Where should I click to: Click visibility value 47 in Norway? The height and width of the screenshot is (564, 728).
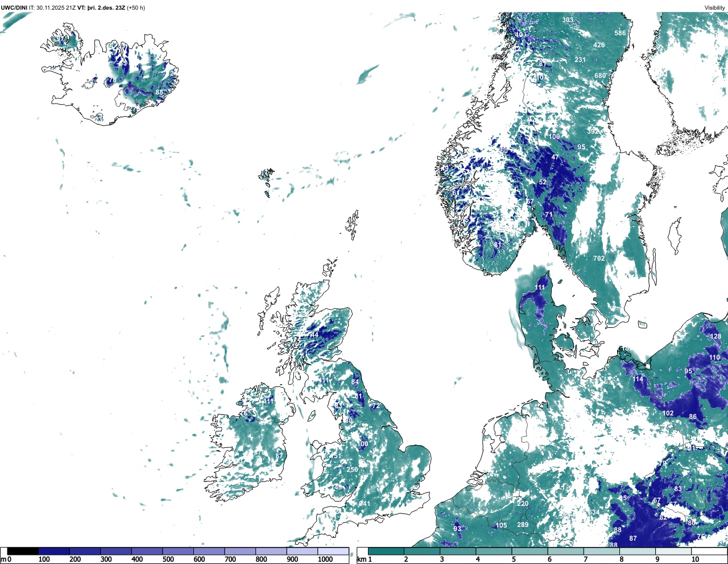point(555,158)
